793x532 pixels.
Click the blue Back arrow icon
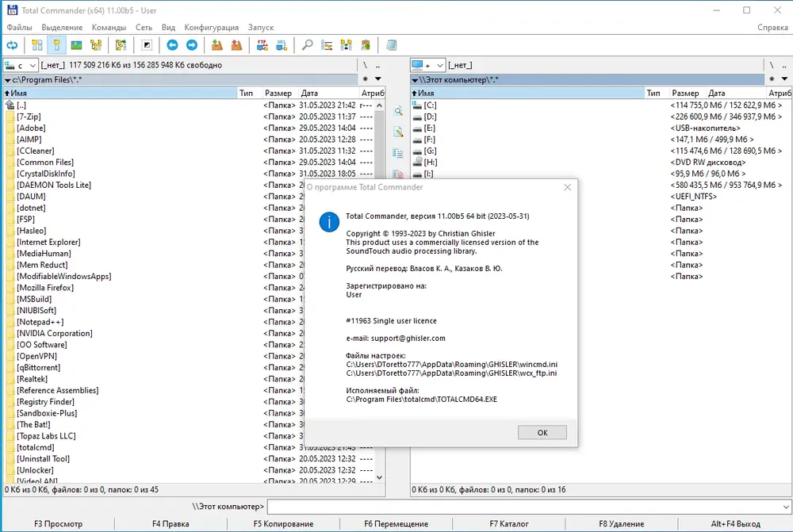coord(172,45)
